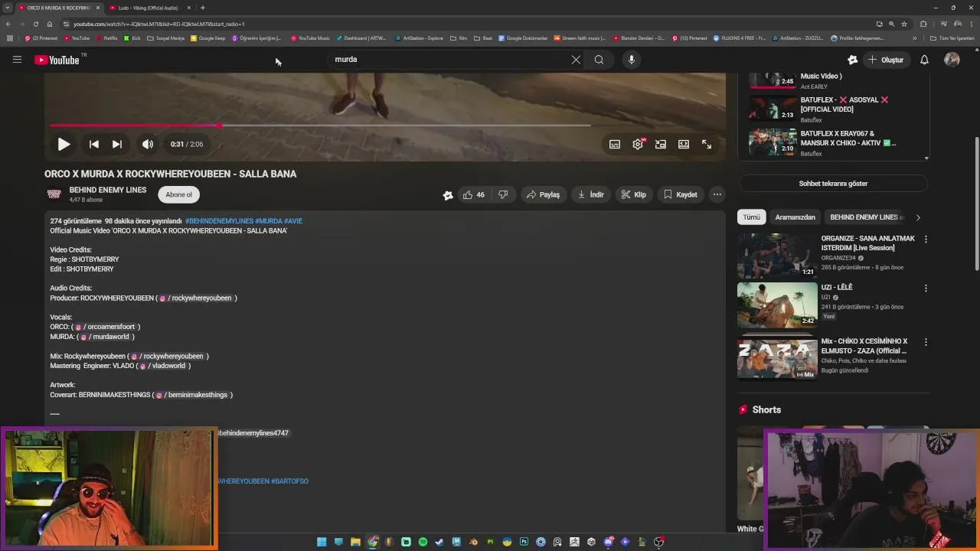Play the paused video

[x=64, y=144]
